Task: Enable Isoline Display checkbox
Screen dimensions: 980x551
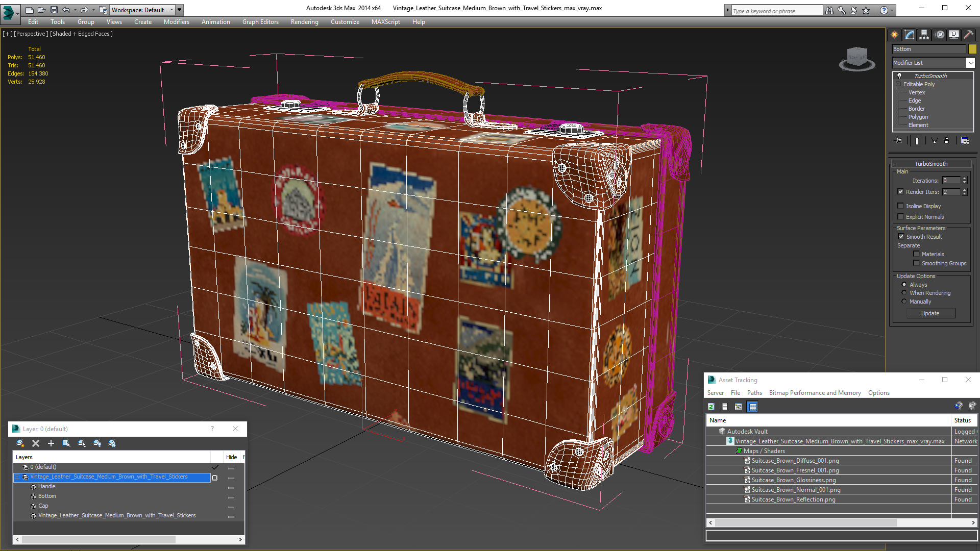Action: point(900,206)
